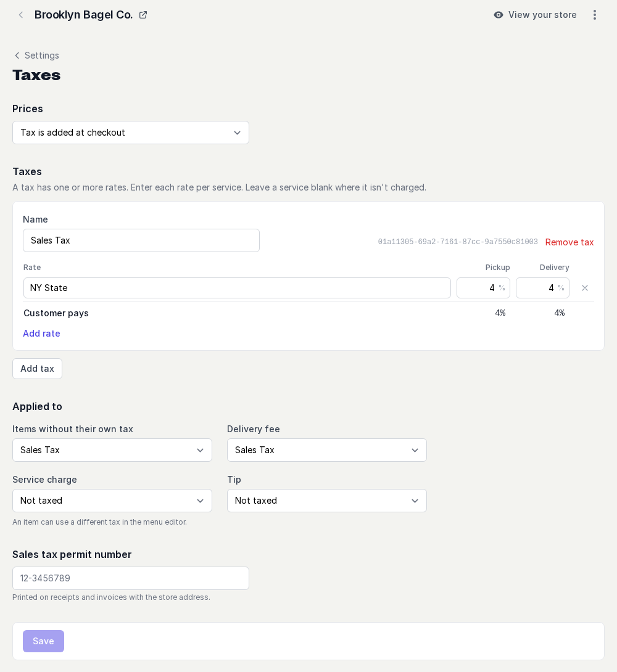The image size is (617, 672).
Task: Open the three-dot more options menu
Action: 595,15
